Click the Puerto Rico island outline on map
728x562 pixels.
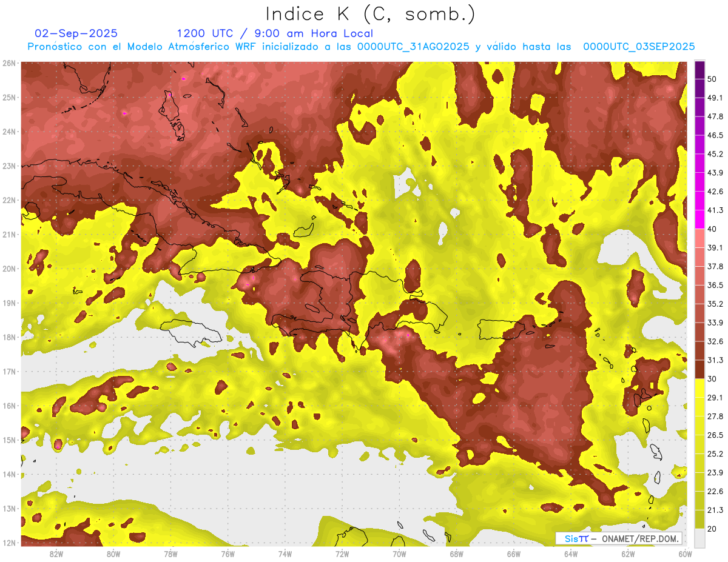[x=501, y=330]
